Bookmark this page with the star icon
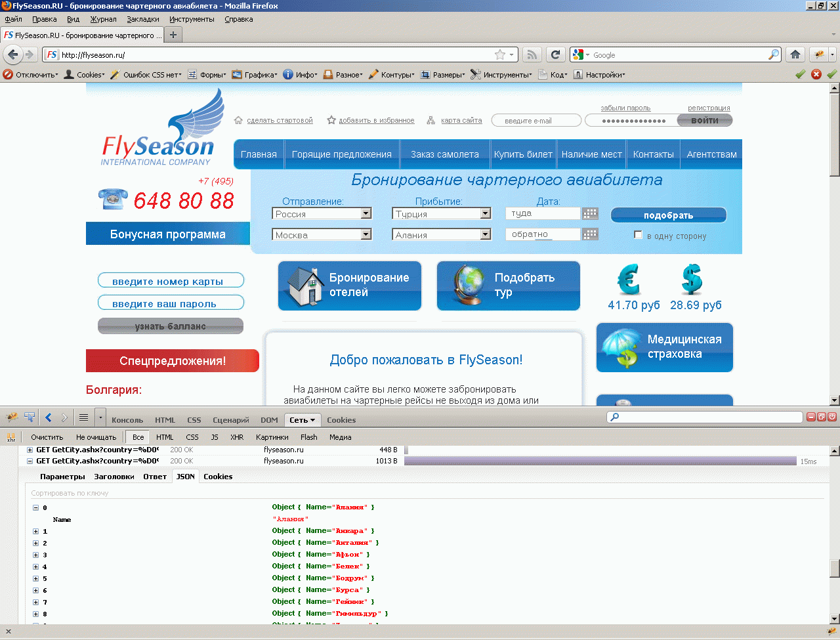This screenshot has width=840, height=640. point(500,54)
